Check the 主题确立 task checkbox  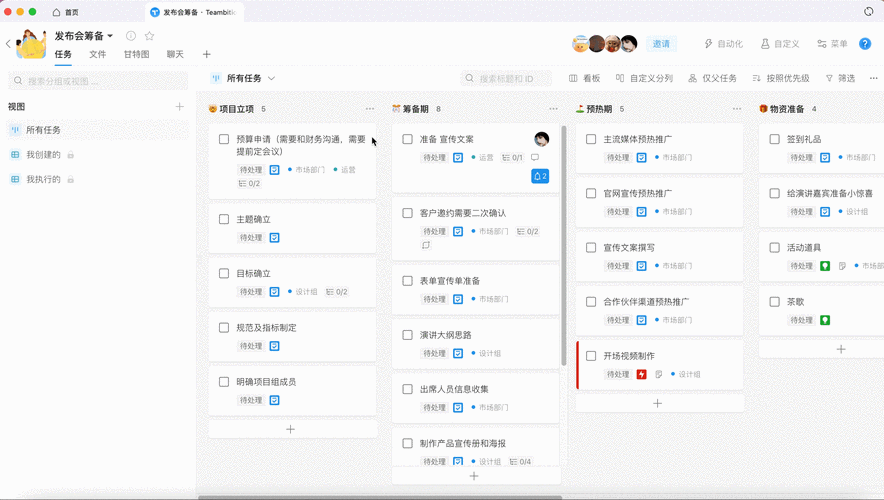(224, 219)
